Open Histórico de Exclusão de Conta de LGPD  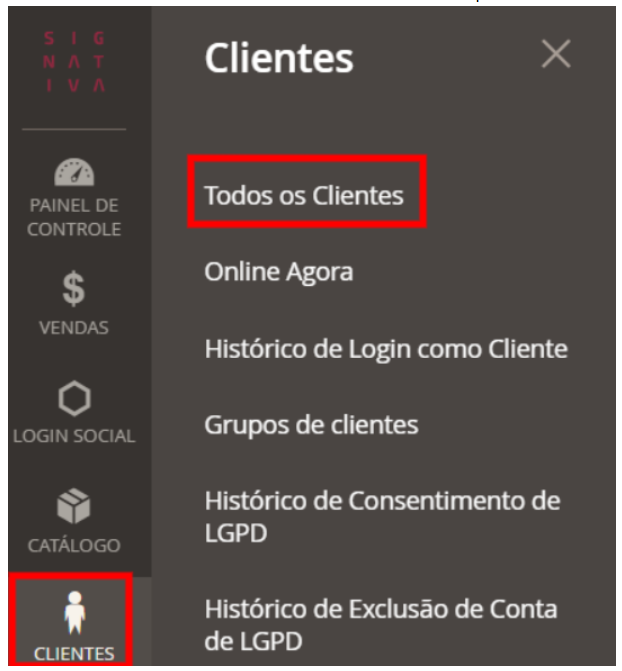coord(381,625)
